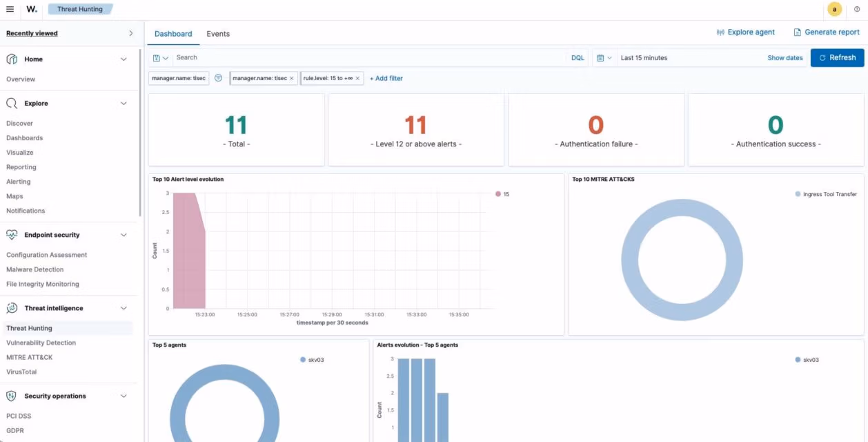Collapse the Threat intelligence section
Viewport: 868px width, 442px height.
pyautogui.click(x=124, y=309)
